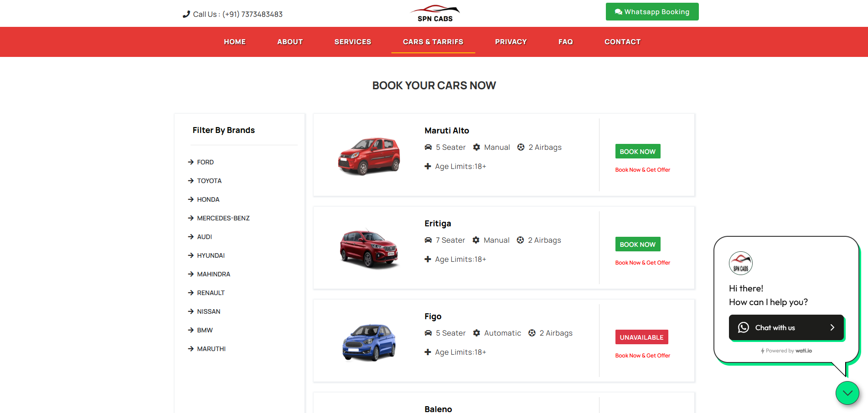The image size is (868, 413).
Task: Click the plus icon by Eritiga age limit
Action: pyautogui.click(x=428, y=259)
